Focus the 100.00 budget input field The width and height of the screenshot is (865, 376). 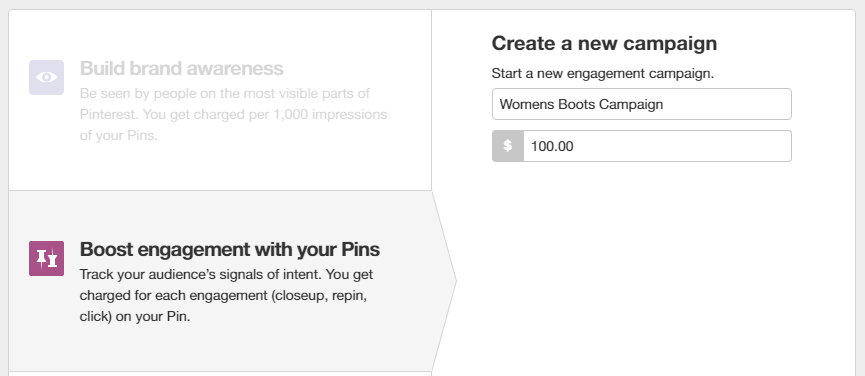(657, 146)
